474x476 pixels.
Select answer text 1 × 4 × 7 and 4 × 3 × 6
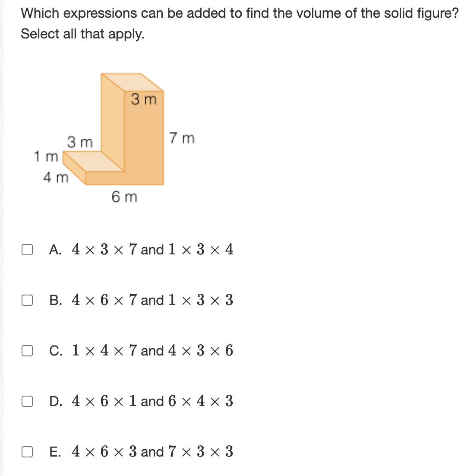tap(152, 351)
